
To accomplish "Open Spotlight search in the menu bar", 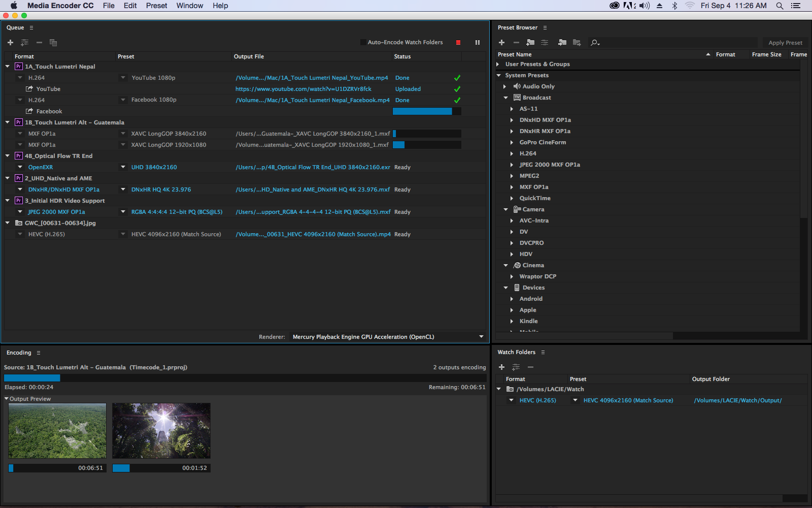I will 780,6.
